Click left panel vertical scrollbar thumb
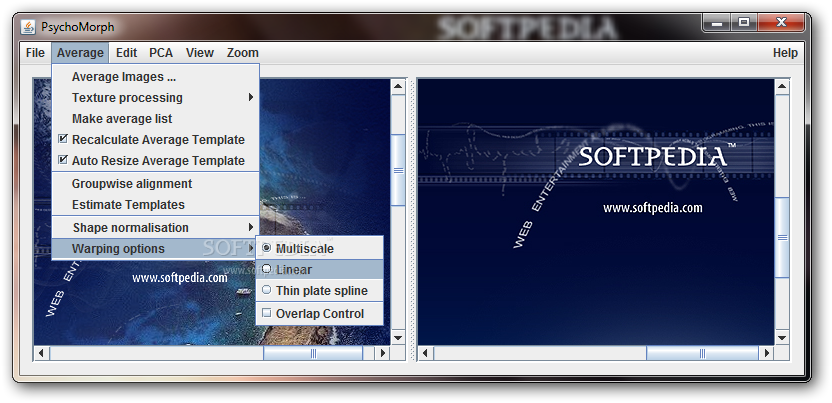 click(398, 170)
